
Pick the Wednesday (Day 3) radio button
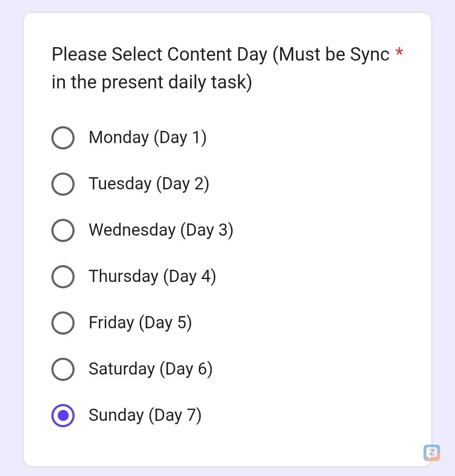coord(63,230)
